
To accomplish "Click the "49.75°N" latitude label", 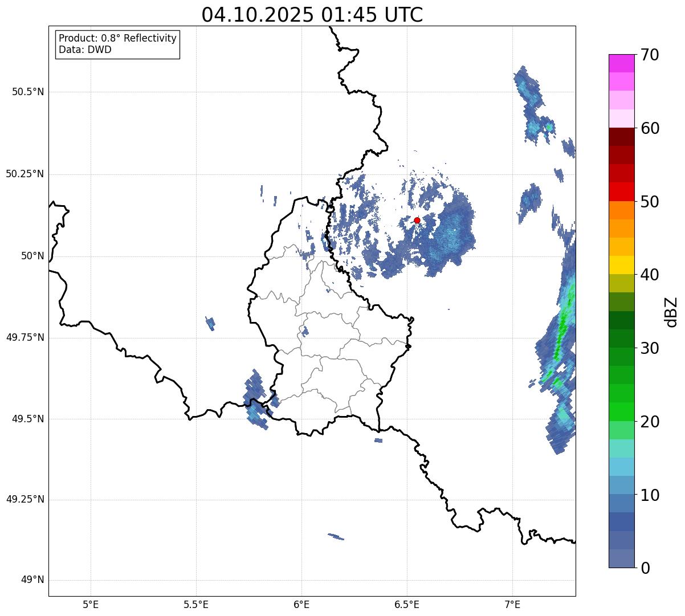I will 25,337.
